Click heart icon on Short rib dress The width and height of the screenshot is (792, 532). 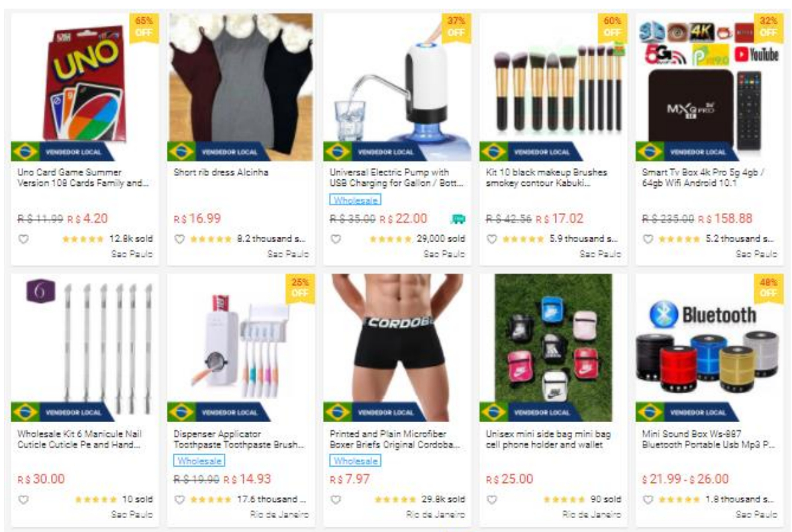pos(179,240)
